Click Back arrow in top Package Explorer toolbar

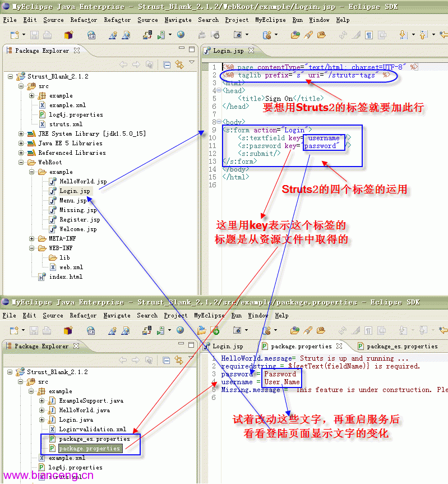click(x=123, y=64)
